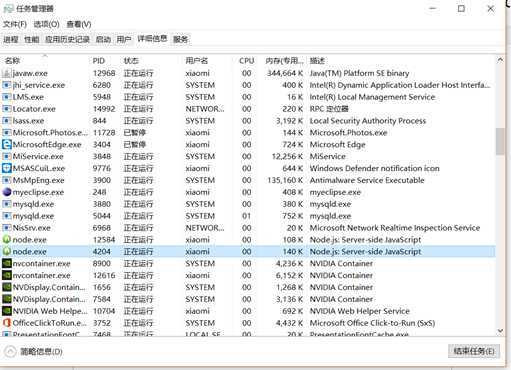
Task: Click the nvcontainer.exe icon for PID 12616
Action: (6, 275)
